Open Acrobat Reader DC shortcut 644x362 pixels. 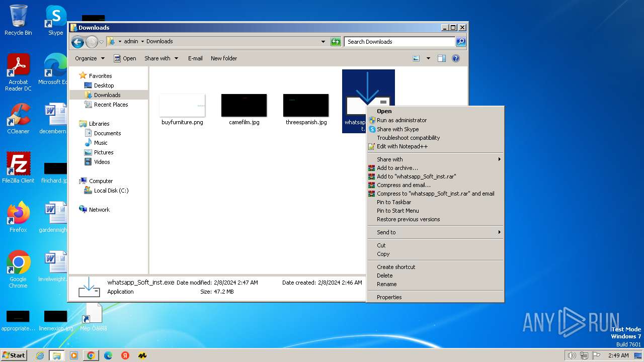[x=18, y=72]
